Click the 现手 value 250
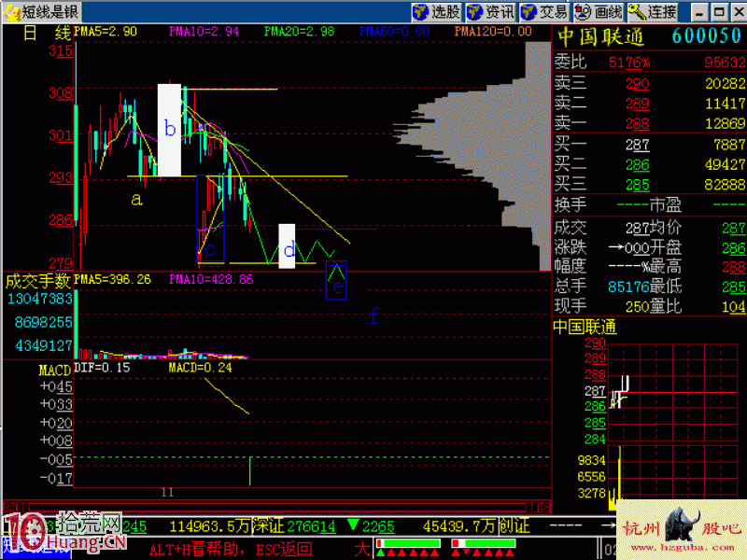 pyautogui.click(x=638, y=307)
